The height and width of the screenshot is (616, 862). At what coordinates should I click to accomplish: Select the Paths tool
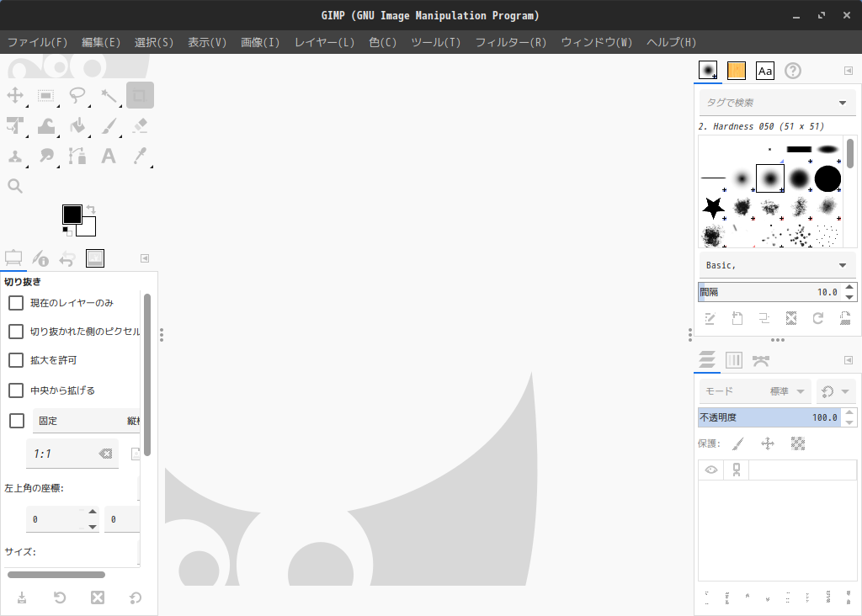tap(77, 156)
